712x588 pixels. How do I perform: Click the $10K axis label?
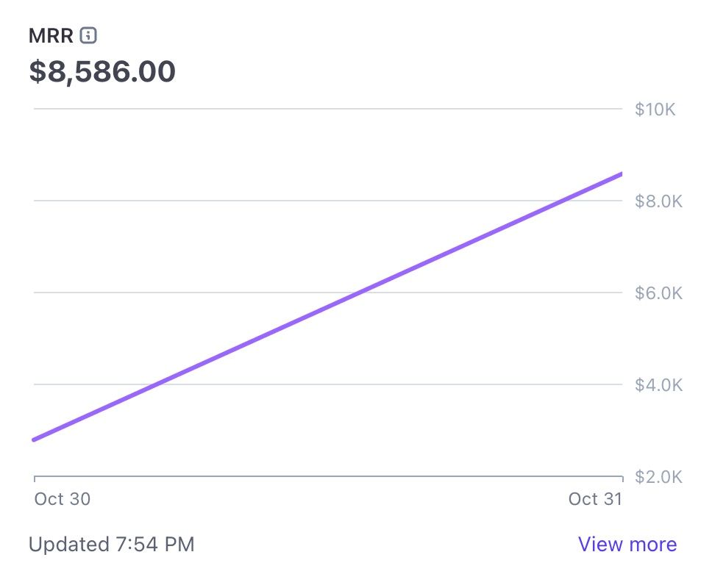[x=655, y=110]
